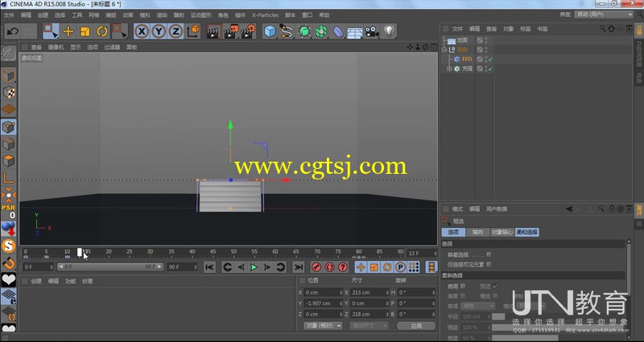
Task: Enable the Axis mode L-shaped icon
Action: pyautogui.click(x=9, y=178)
